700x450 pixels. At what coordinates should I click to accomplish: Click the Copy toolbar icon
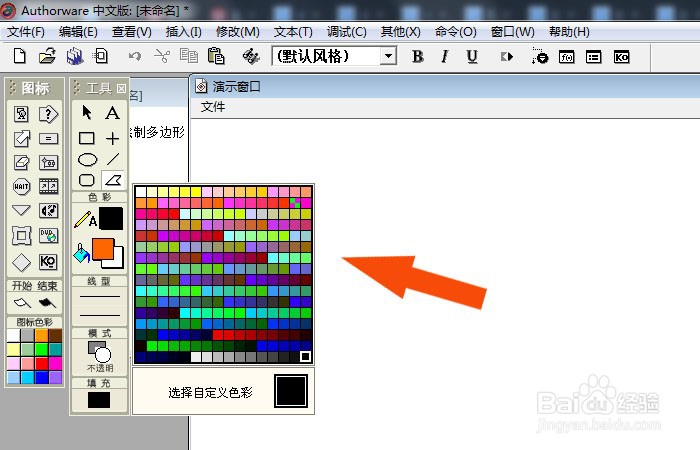188,56
